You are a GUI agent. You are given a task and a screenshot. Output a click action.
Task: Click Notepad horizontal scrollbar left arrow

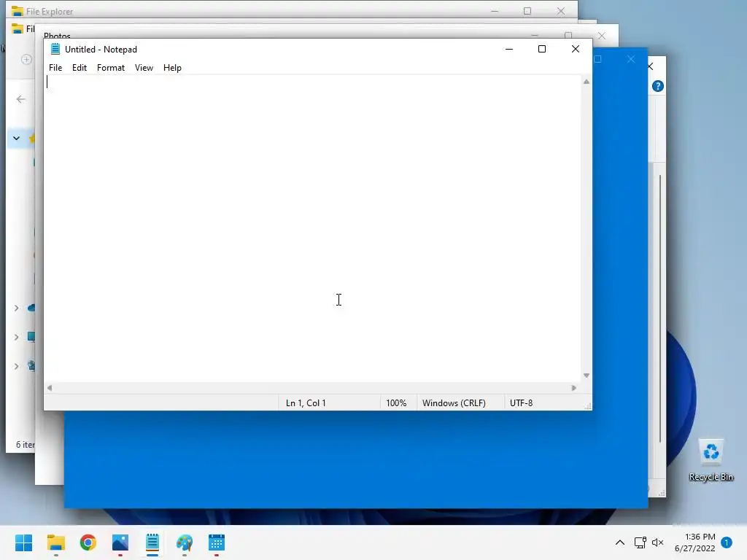tap(50, 388)
